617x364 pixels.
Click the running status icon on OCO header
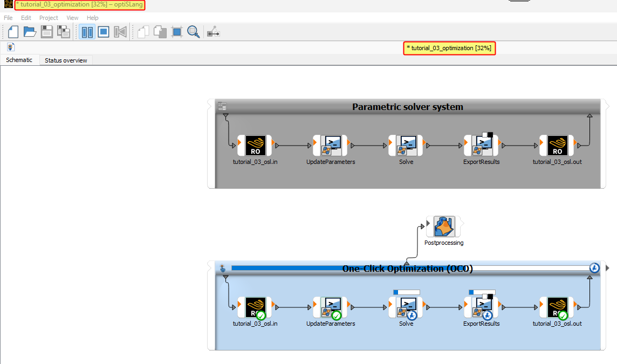tap(594, 268)
